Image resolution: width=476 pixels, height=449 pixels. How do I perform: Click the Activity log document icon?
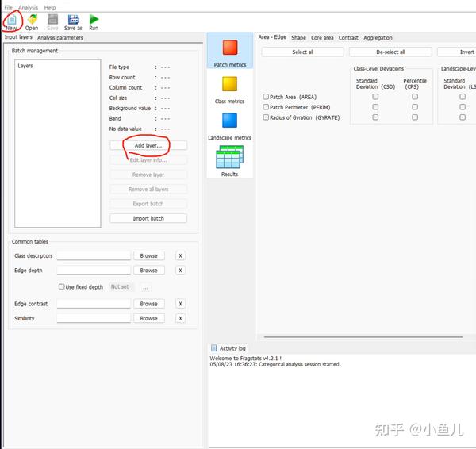click(213, 348)
